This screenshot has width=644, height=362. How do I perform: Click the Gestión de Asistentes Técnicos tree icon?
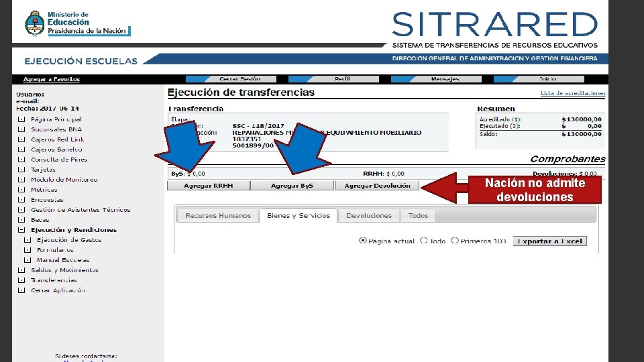tap(21, 210)
